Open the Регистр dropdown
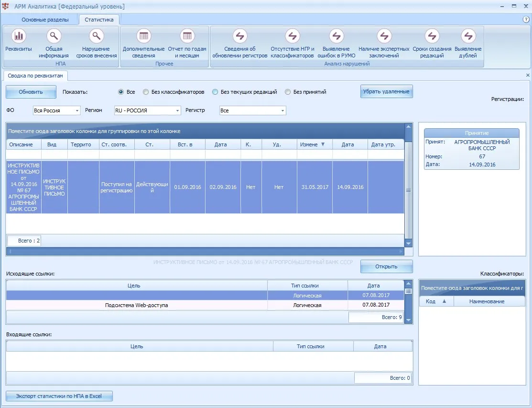Screen dimensions: 532x408 click(x=253, y=110)
